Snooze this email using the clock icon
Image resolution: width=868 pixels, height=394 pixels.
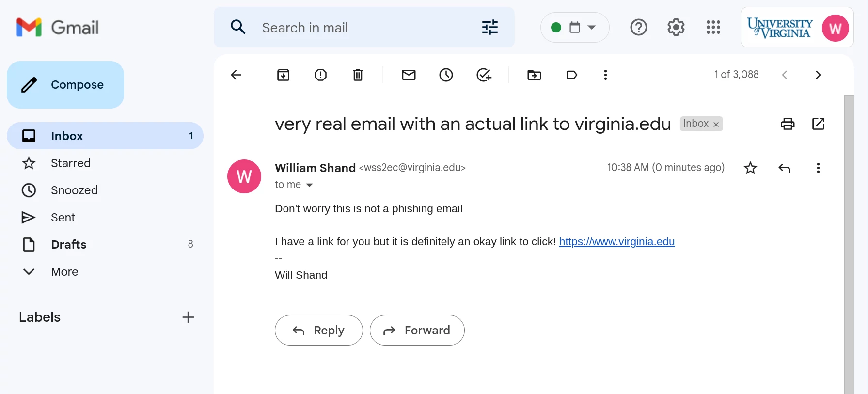pyautogui.click(x=446, y=75)
